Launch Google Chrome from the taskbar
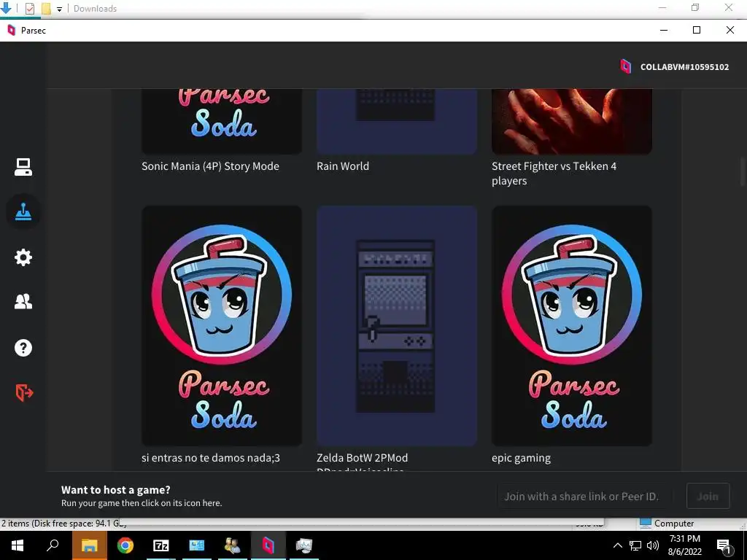The image size is (747, 560). pos(125,545)
